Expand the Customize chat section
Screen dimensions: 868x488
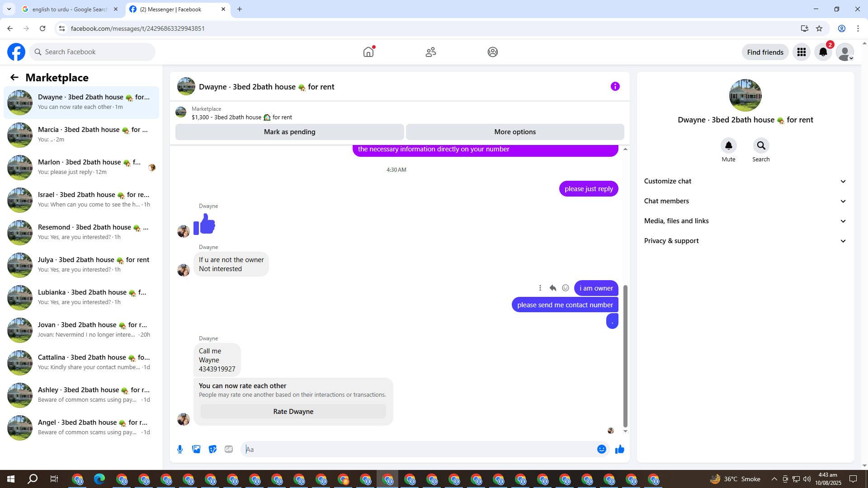tap(745, 181)
